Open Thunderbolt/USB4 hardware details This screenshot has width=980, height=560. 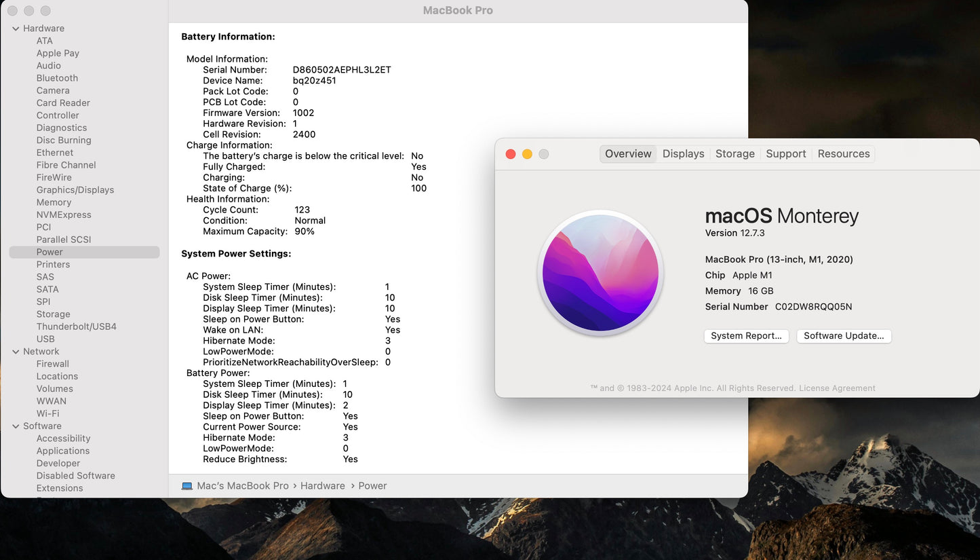point(76,326)
